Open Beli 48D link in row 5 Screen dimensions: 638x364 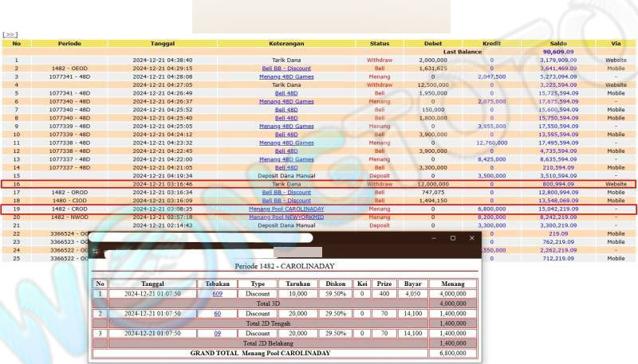[286, 93]
